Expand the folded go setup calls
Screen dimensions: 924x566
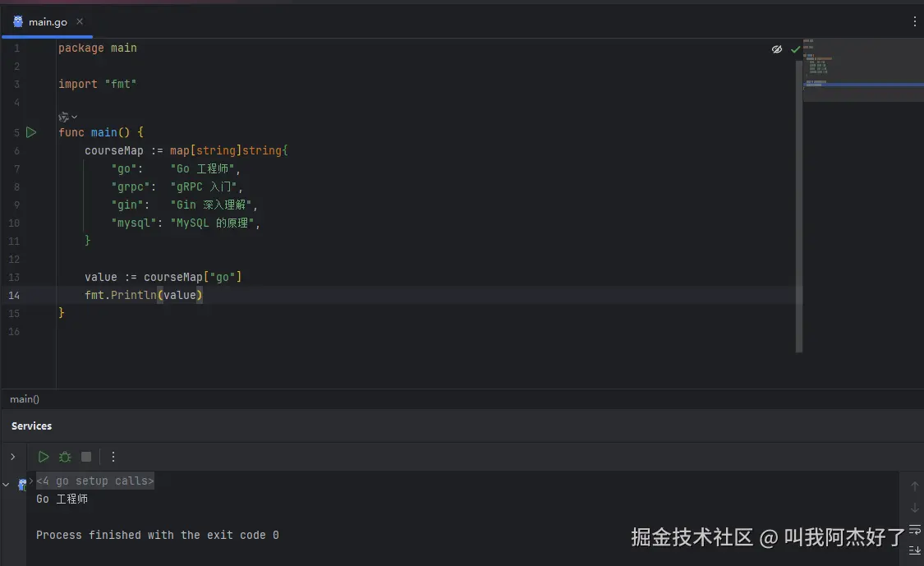tap(95, 481)
